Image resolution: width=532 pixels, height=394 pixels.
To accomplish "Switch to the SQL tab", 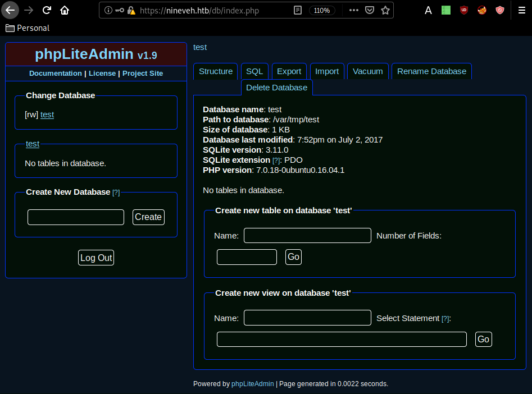I will click(254, 71).
